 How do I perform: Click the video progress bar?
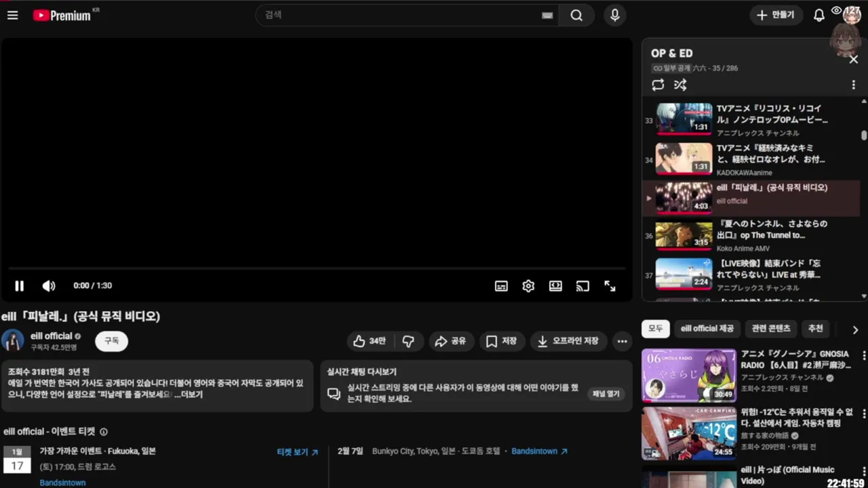point(316,268)
